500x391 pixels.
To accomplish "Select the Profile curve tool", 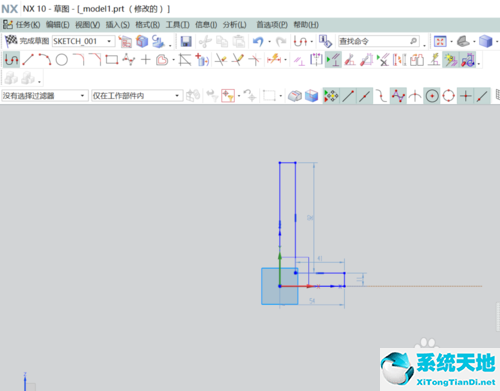I will (12, 60).
